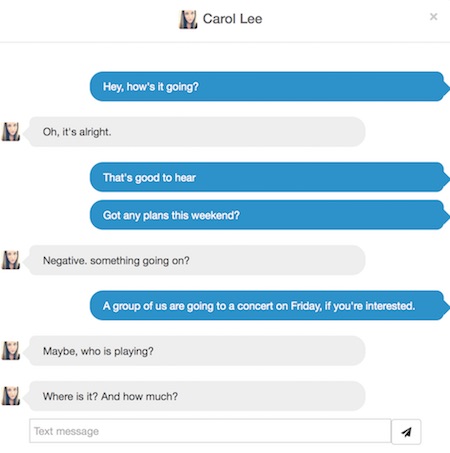The image size is (450, 453).
Task: Click Carol Lee's avatar in the header
Action: pos(188,19)
